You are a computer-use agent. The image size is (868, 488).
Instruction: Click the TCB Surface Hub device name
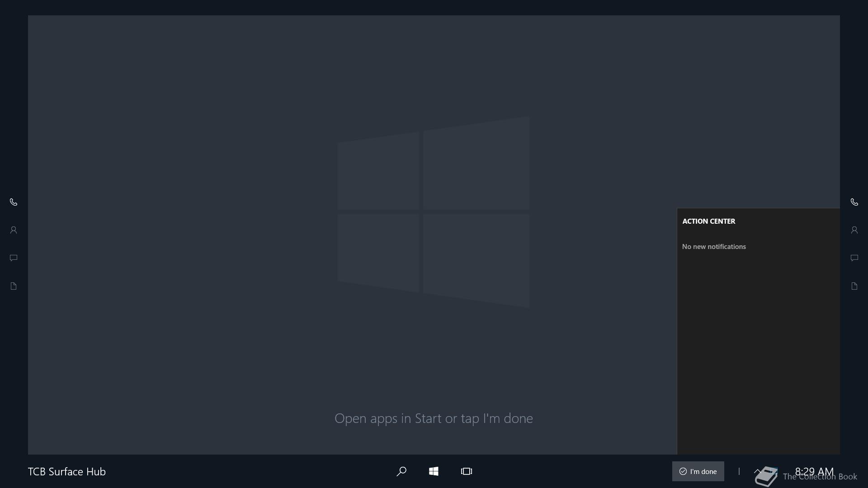click(x=67, y=471)
